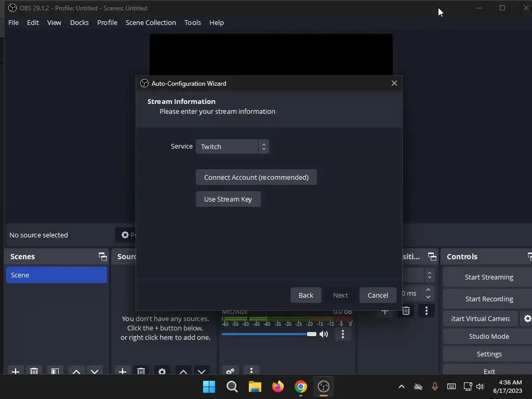This screenshot has width=532, height=399.
Task: Open audio mixer menu dots at bottom
Action: coord(251,371)
